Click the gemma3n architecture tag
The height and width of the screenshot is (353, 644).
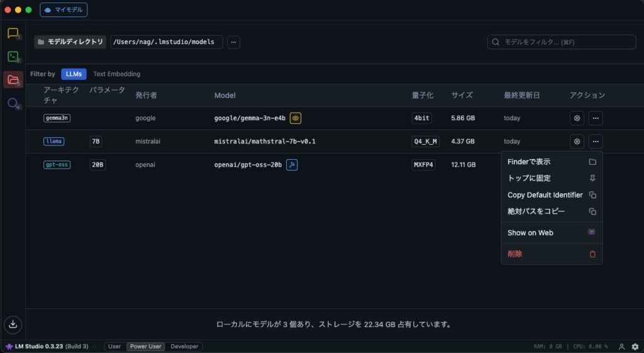pyautogui.click(x=57, y=118)
